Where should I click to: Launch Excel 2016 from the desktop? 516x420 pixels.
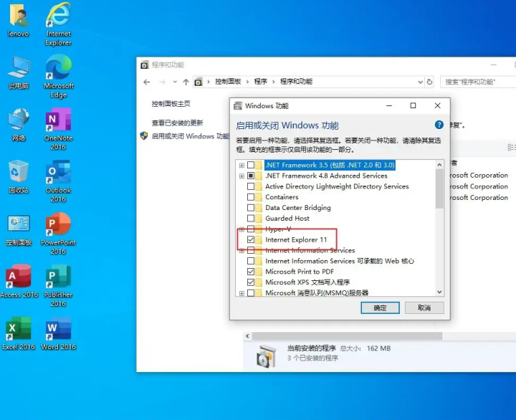click(x=19, y=331)
